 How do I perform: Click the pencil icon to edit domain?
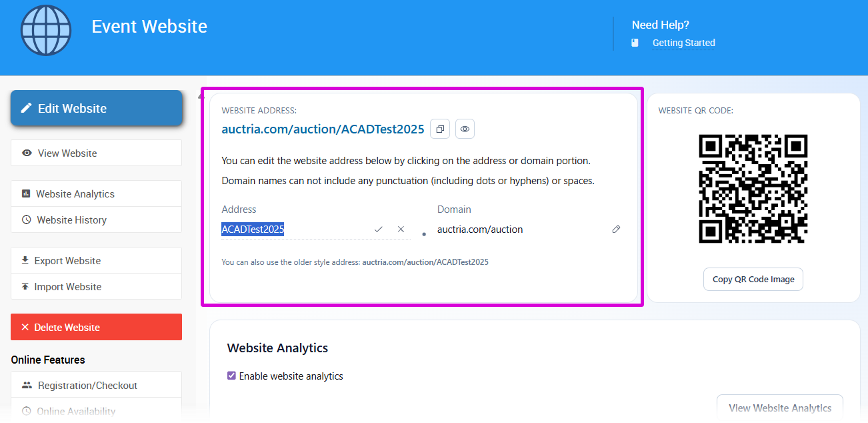(616, 230)
